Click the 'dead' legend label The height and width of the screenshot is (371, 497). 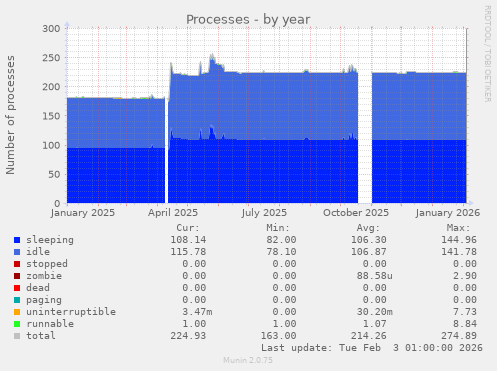click(38, 288)
